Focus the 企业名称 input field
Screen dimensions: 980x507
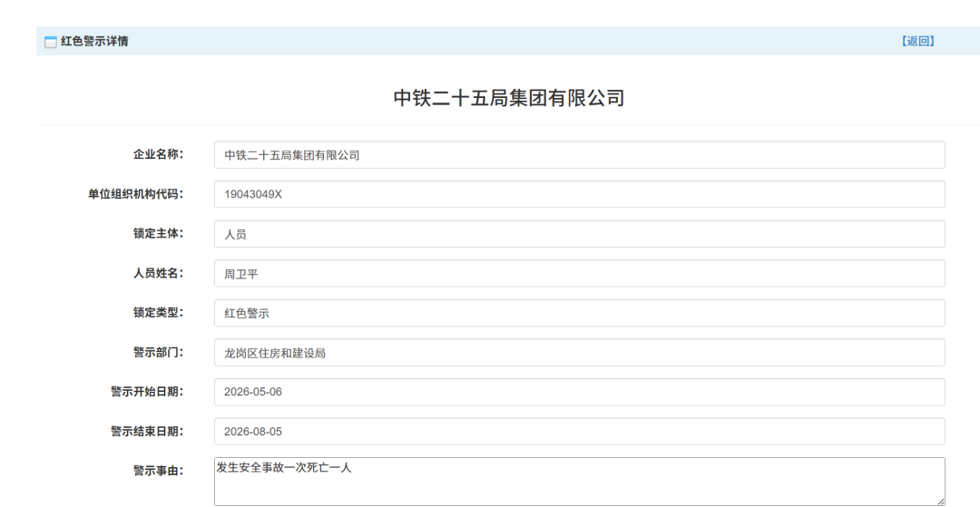coord(579,155)
